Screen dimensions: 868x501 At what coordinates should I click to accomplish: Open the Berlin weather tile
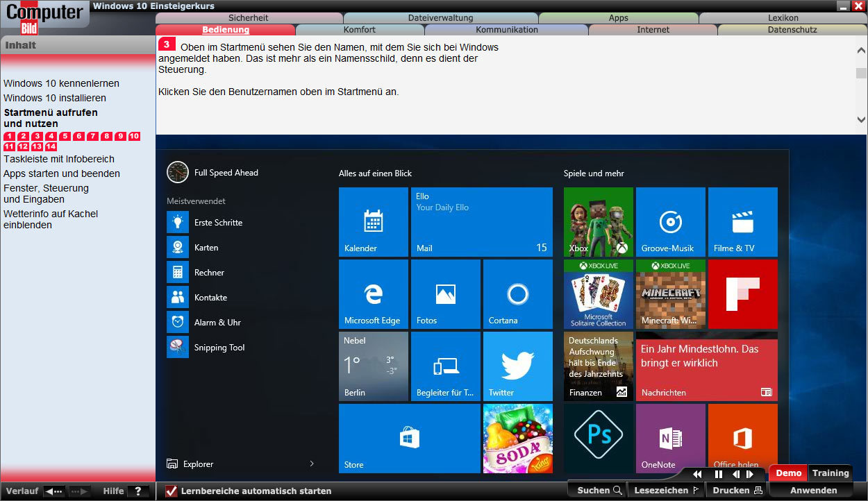coord(374,366)
